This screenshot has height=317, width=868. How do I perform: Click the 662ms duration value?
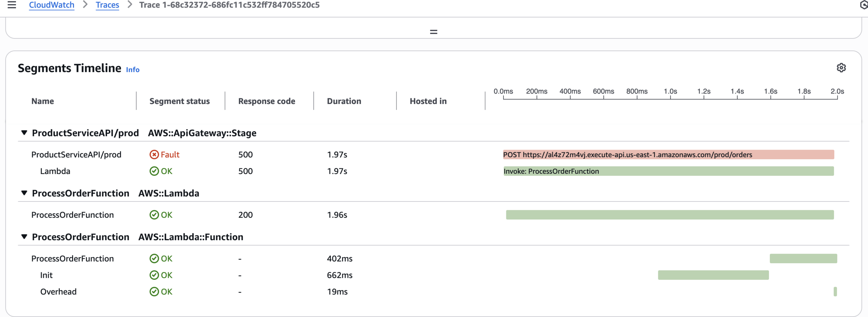click(x=340, y=275)
